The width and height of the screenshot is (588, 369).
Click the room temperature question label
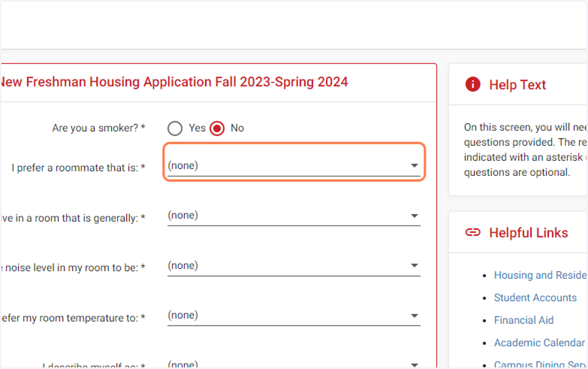[73, 318]
